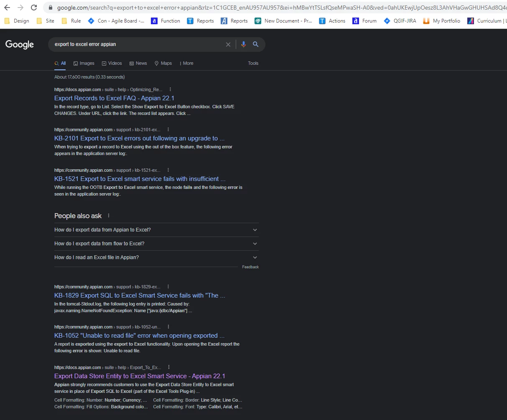
Task: Submit search with the magnifier icon
Action: pos(256,44)
